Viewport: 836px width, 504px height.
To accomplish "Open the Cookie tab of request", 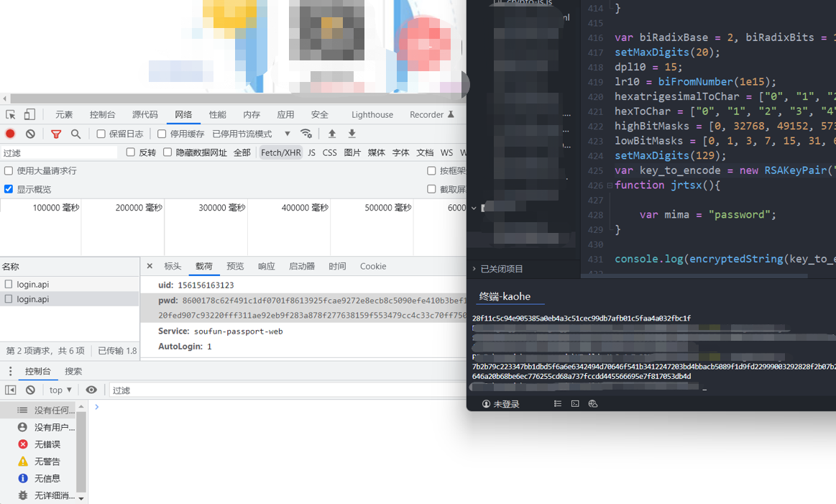I will [373, 266].
